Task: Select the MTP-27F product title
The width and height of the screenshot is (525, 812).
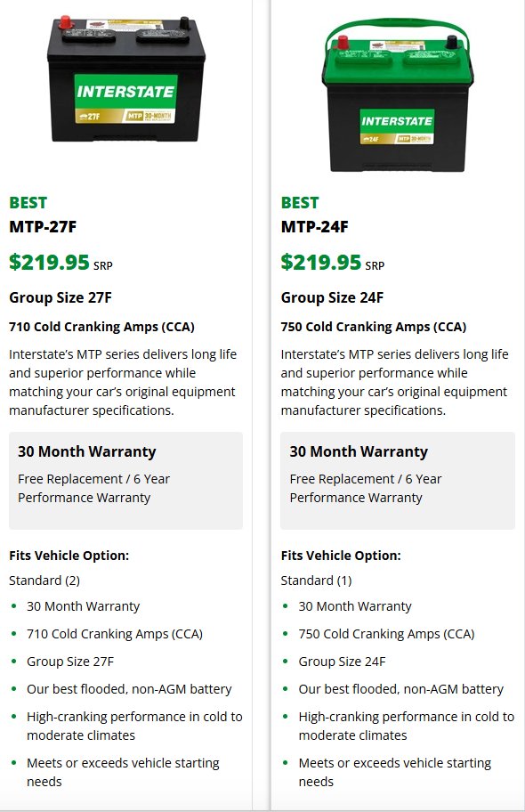Action: tap(43, 227)
